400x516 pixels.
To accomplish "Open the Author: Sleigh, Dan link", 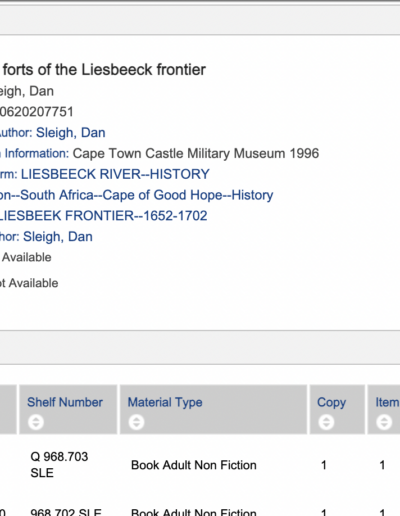I will click(52, 133).
